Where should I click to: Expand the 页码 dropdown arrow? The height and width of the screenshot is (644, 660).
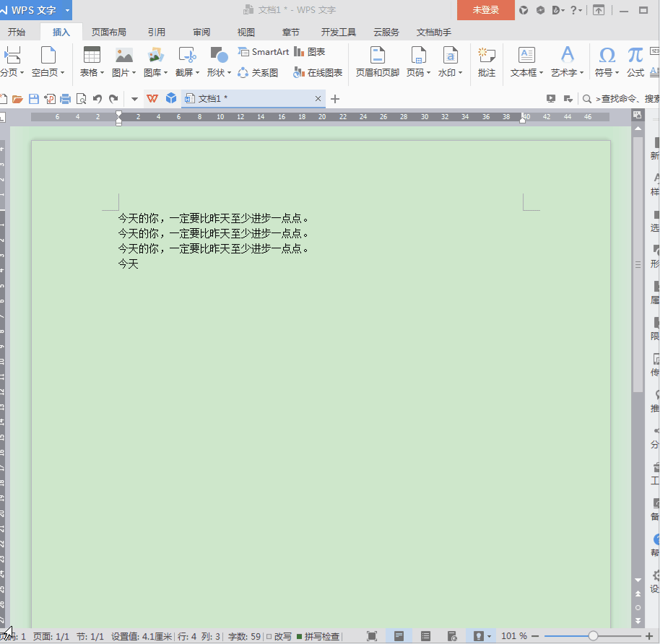[x=428, y=73]
